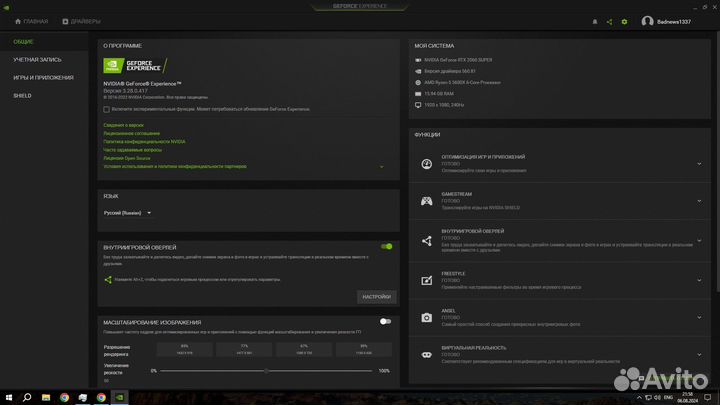Select ОБЩИЕ in the settings sidebar
This screenshot has height=405, width=720.
pos(23,42)
